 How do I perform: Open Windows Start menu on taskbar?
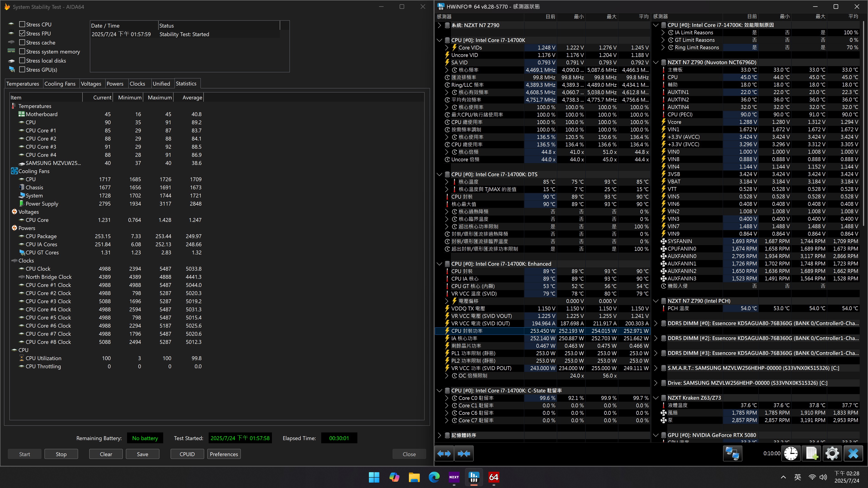pos(374,477)
